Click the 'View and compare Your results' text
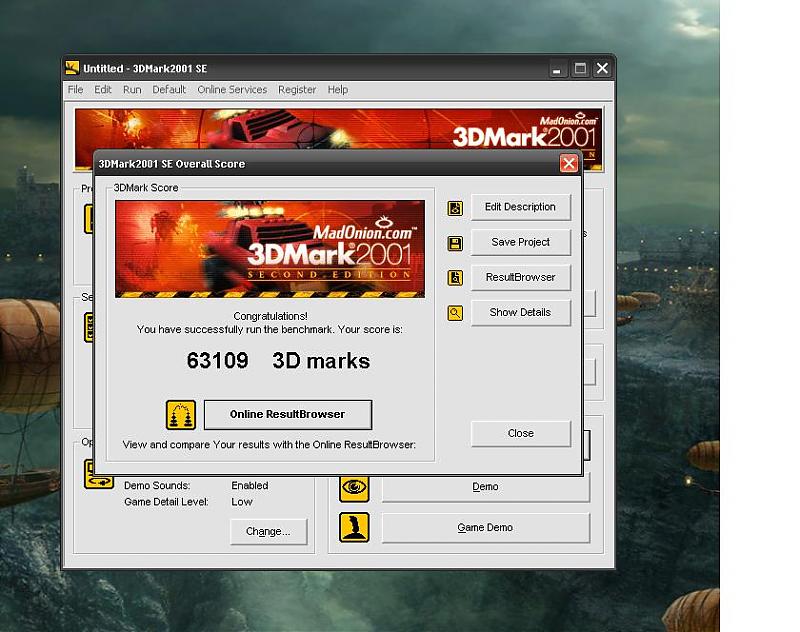Viewport: 800px width, 632px height. point(269,445)
